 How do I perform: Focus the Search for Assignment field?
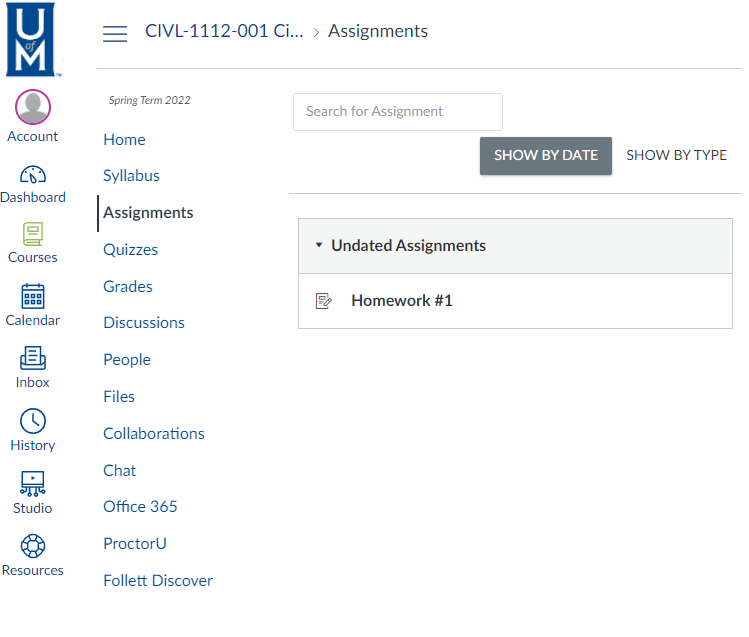coord(397,111)
